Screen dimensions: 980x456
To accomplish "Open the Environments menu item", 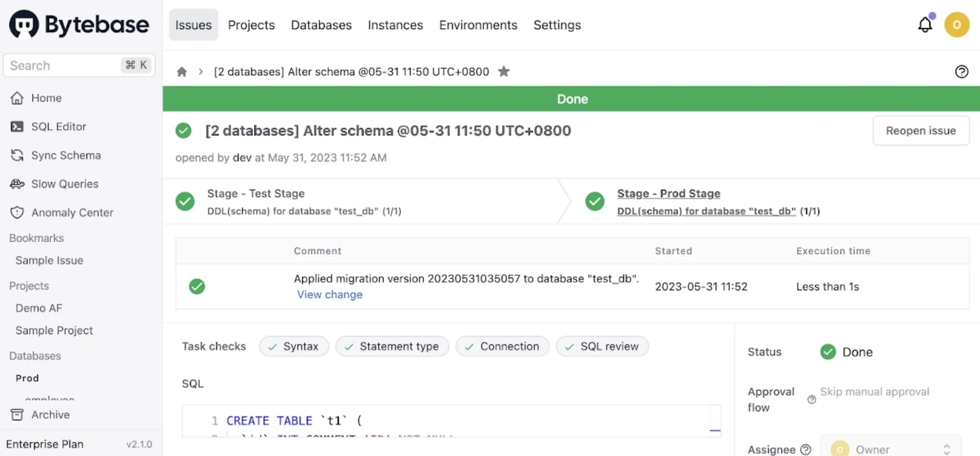I will click(x=478, y=25).
